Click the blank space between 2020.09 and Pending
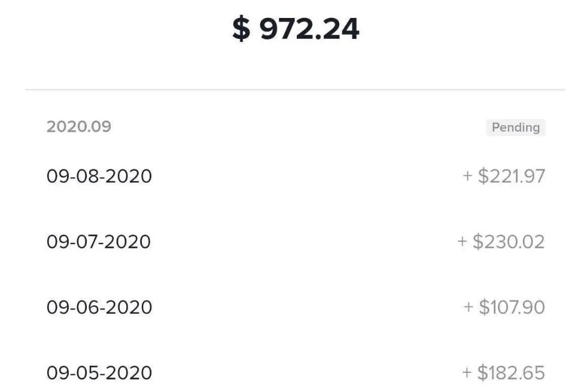Viewport: 587px width, 392px height. tap(293, 127)
